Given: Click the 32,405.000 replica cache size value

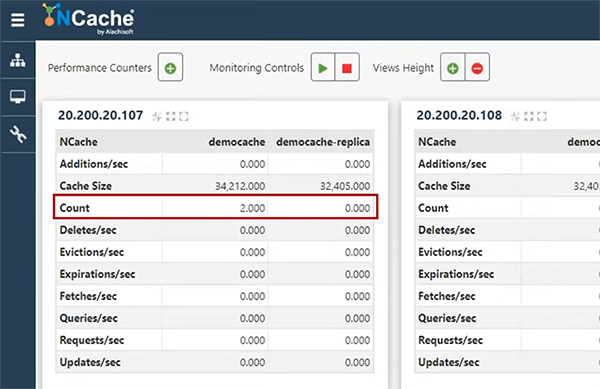Looking at the screenshot, I should 345,186.
